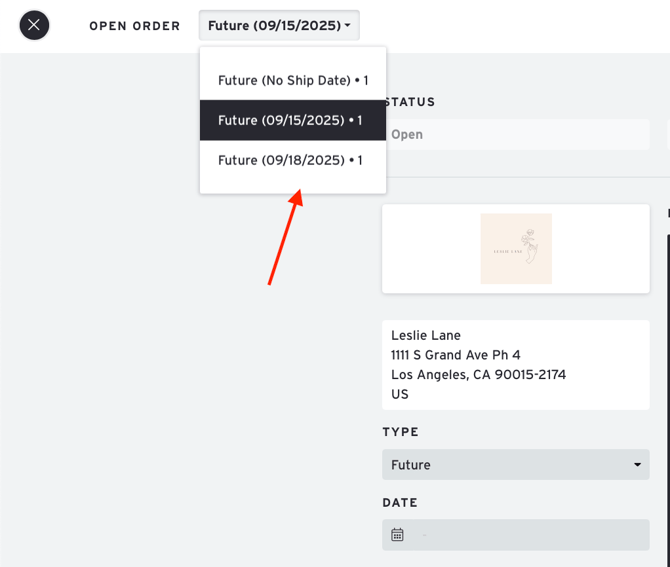The image size is (670, 567).
Task: Click the caret on the order selector button
Action: (x=348, y=26)
